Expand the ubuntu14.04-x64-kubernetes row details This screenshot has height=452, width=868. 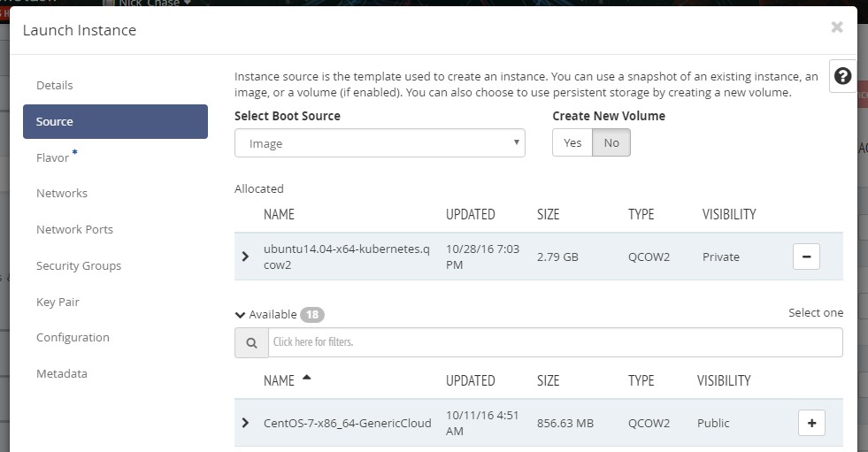point(245,257)
